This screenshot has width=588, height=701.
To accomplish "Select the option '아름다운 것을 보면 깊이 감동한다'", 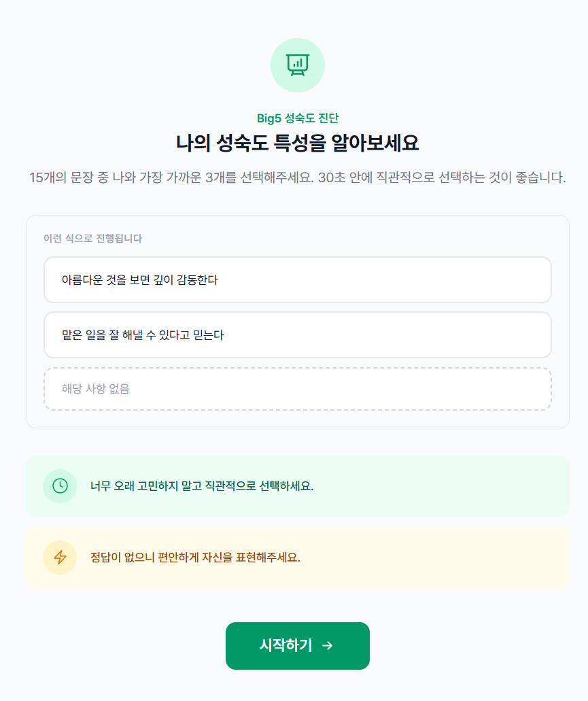I will [x=297, y=280].
